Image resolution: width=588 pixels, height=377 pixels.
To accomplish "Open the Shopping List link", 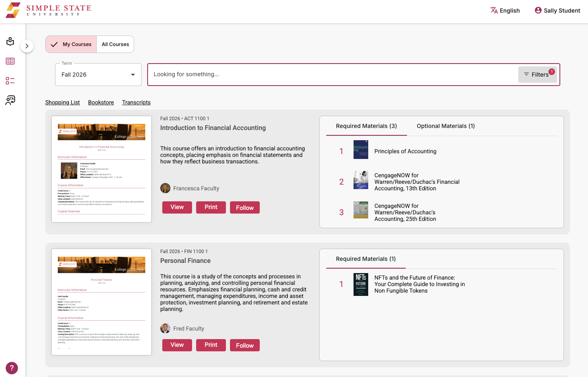I will (x=62, y=102).
